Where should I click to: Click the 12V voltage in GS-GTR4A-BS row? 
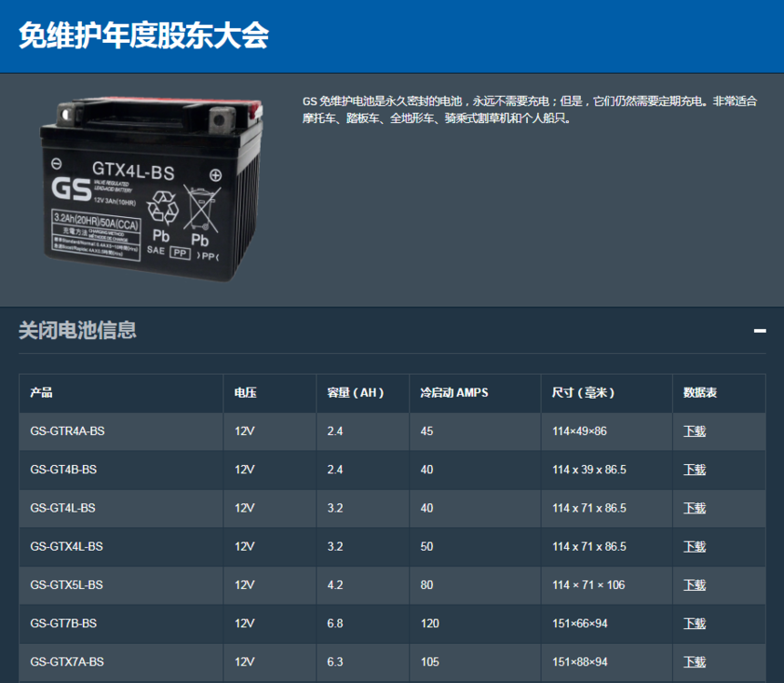[x=244, y=431]
